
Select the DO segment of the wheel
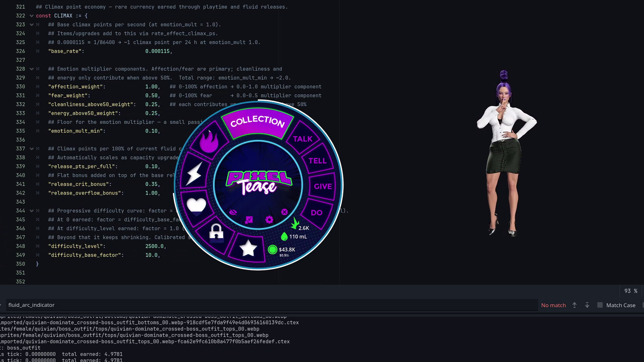point(317,213)
